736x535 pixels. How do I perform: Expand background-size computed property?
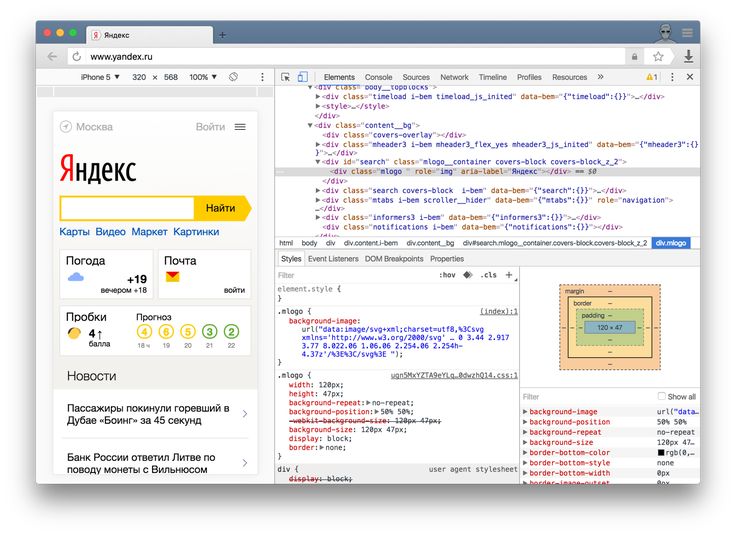click(x=525, y=443)
